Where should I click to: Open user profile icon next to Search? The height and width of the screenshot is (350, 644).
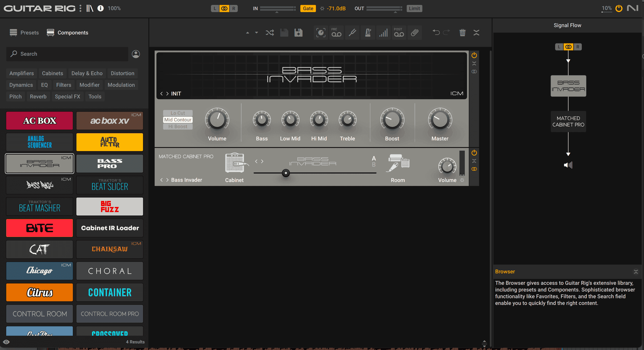136,54
